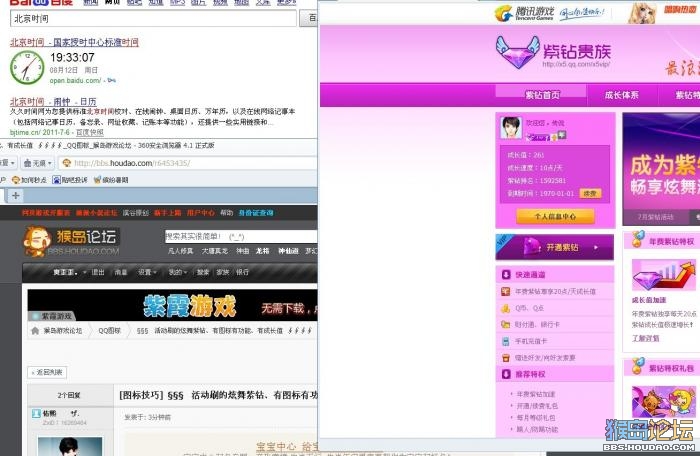The width and height of the screenshot is (700, 456).
Task: Click 搜索 in the forum nav bar
Action: [x=203, y=272]
